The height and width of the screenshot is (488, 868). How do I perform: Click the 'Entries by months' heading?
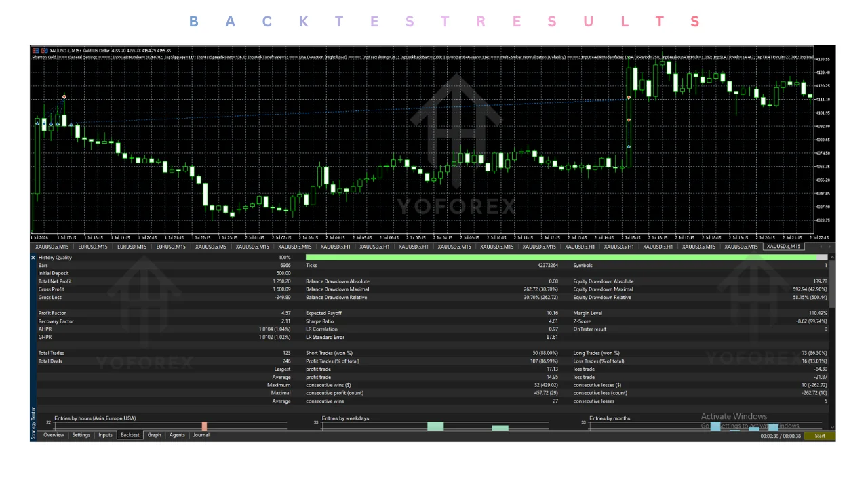click(610, 418)
